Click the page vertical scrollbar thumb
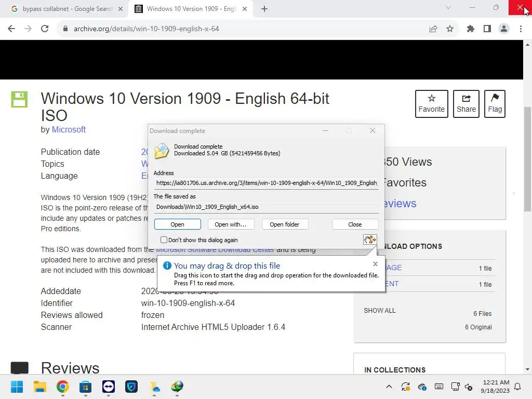 click(527, 159)
